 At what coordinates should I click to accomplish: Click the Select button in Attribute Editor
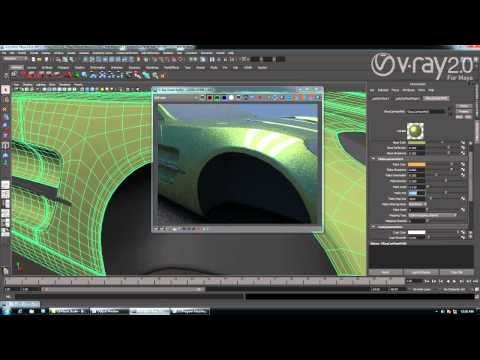click(385, 272)
